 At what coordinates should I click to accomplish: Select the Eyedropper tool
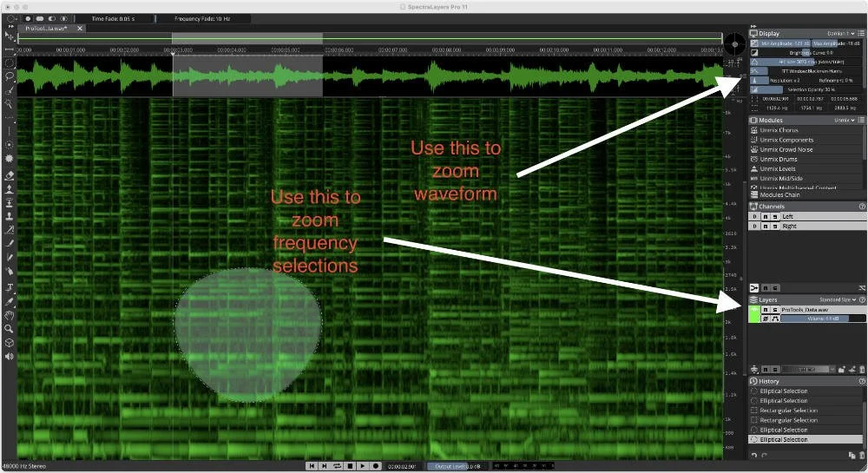click(10, 301)
